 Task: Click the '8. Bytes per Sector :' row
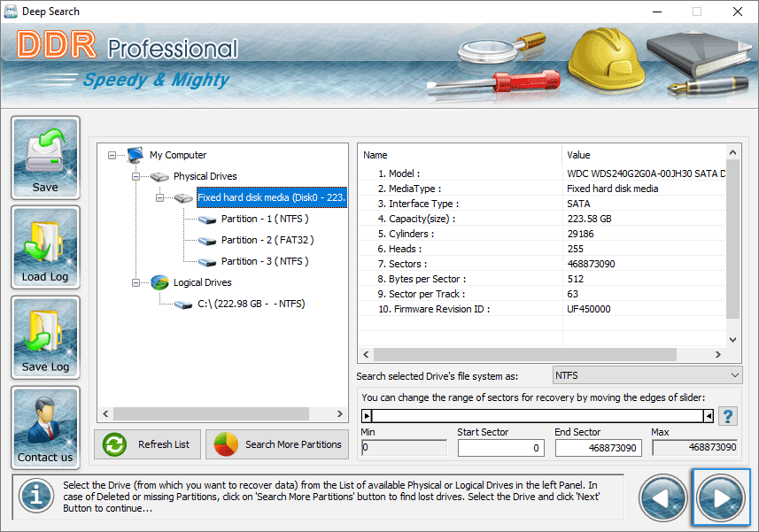click(x=542, y=279)
